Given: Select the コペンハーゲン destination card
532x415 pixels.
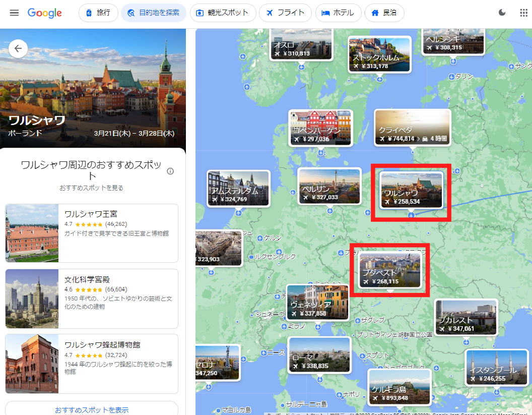Looking at the screenshot, I should click(320, 128).
